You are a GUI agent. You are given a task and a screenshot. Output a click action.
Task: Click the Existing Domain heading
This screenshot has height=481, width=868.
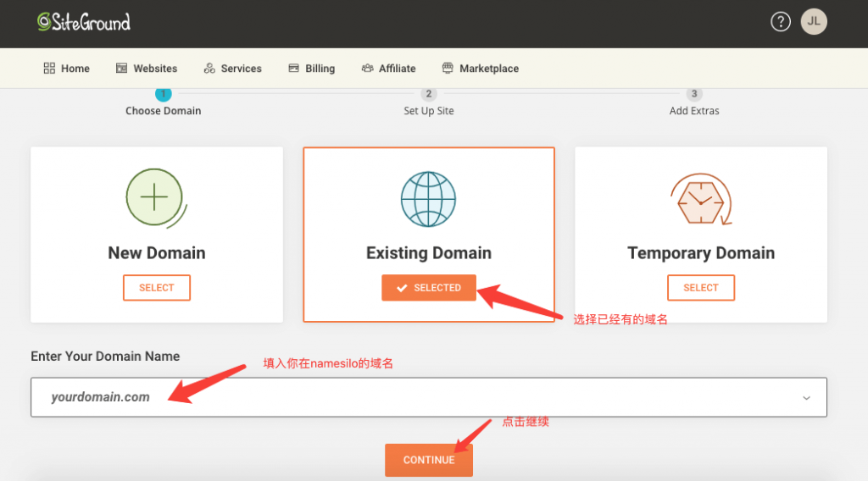tap(428, 252)
